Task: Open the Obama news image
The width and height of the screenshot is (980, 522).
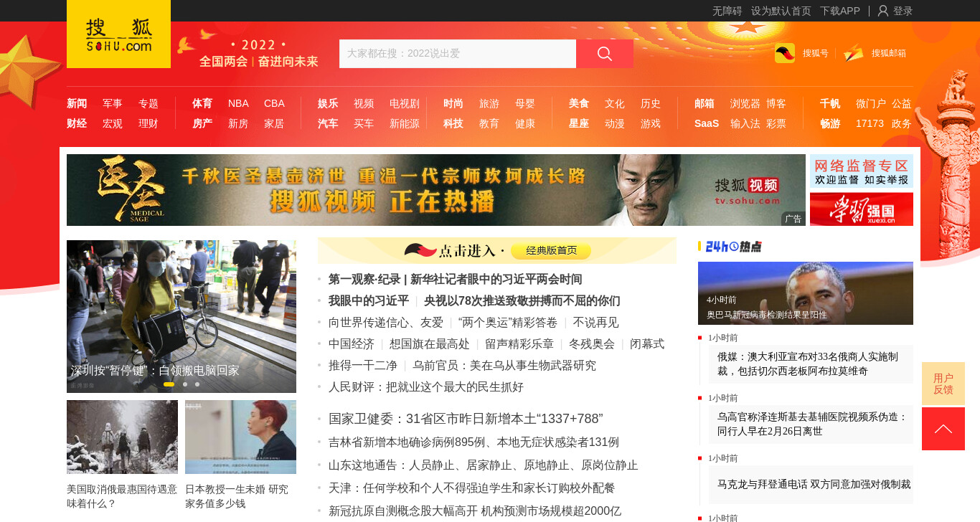Action: click(806, 293)
